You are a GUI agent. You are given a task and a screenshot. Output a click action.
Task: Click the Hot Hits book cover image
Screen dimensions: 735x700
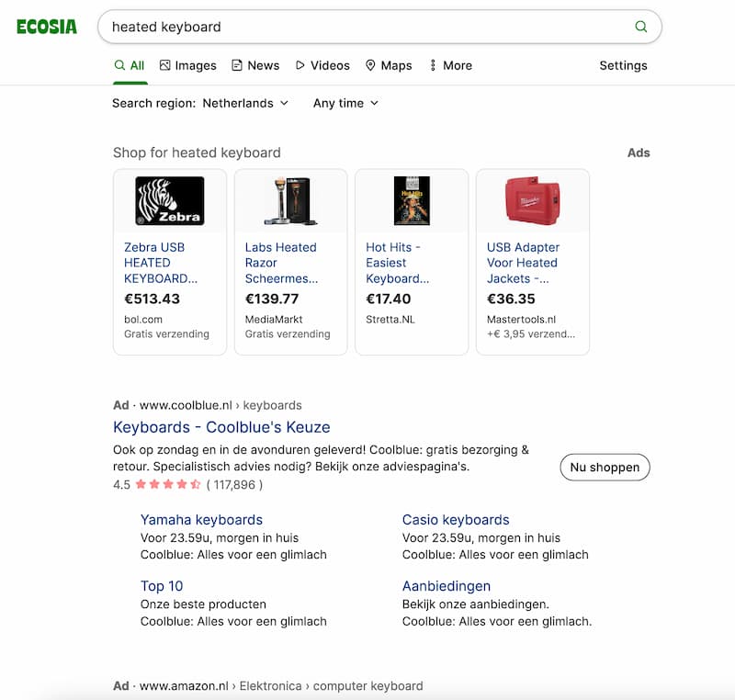[412, 201]
